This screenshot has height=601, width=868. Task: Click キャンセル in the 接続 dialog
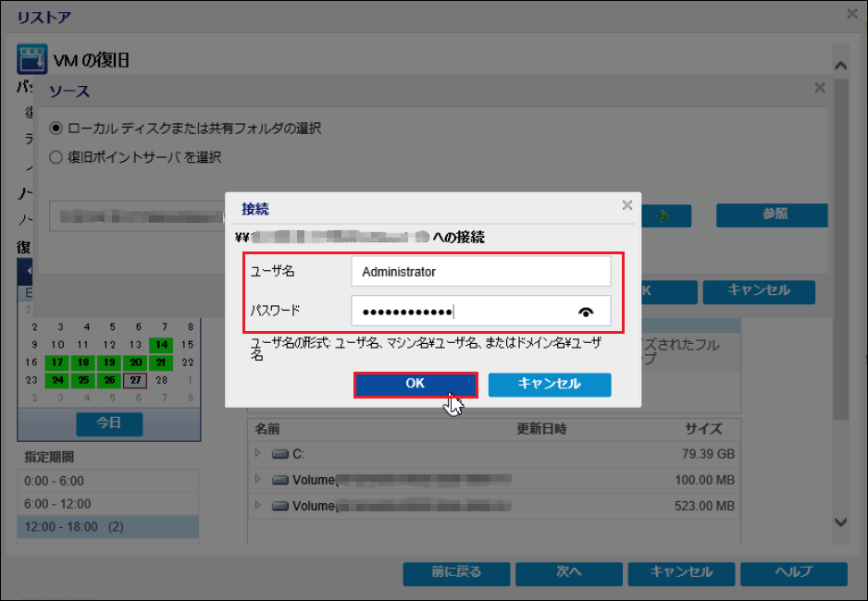[x=549, y=385]
